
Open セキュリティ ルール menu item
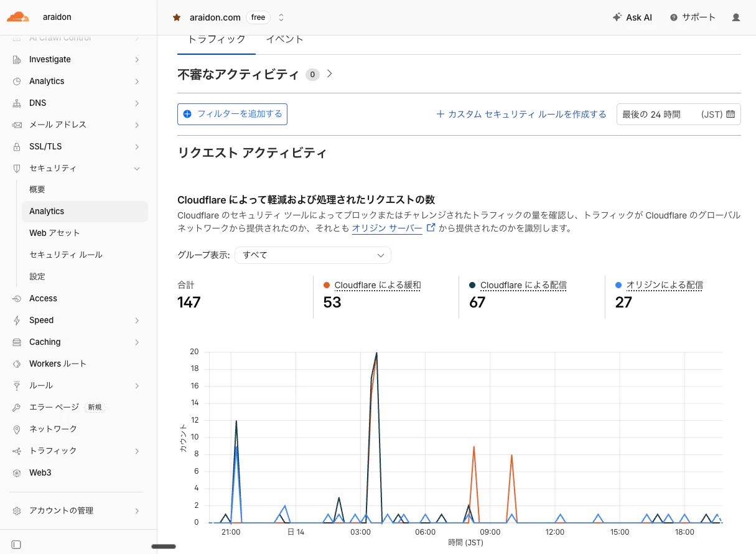(x=66, y=255)
